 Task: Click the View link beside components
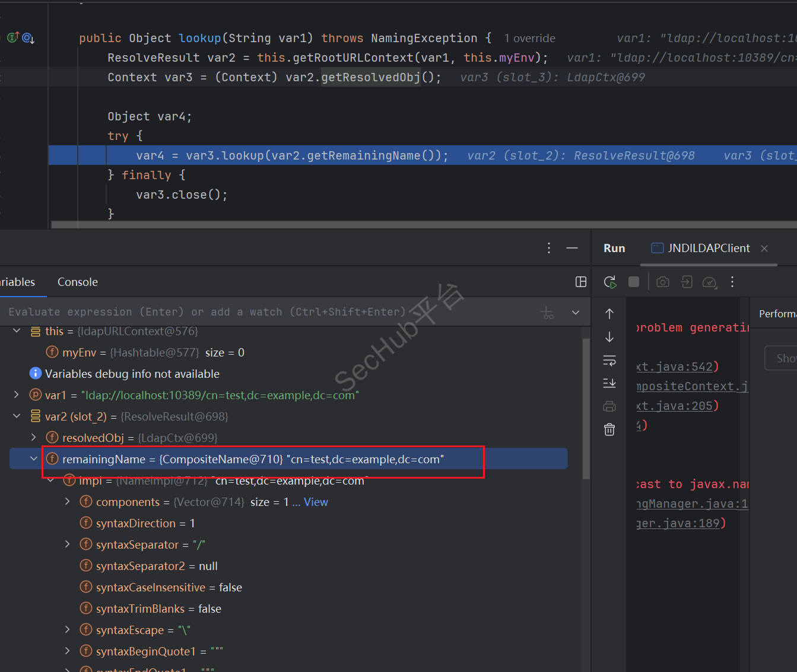pos(316,502)
